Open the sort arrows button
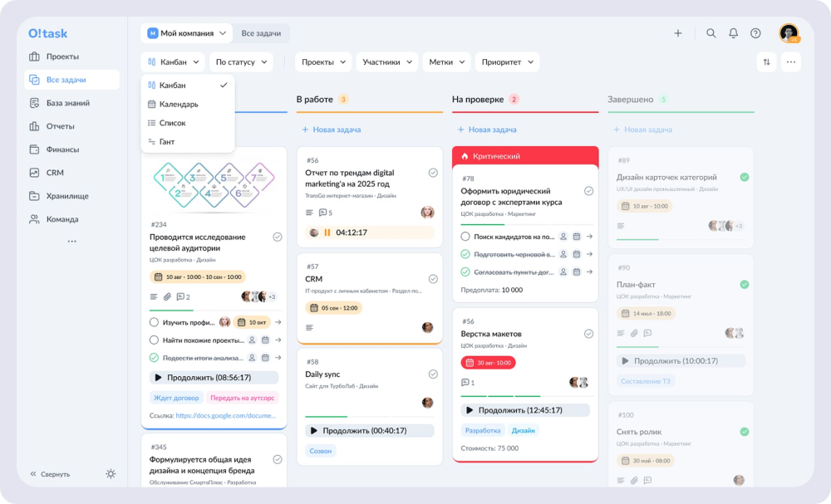 coord(766,62)
